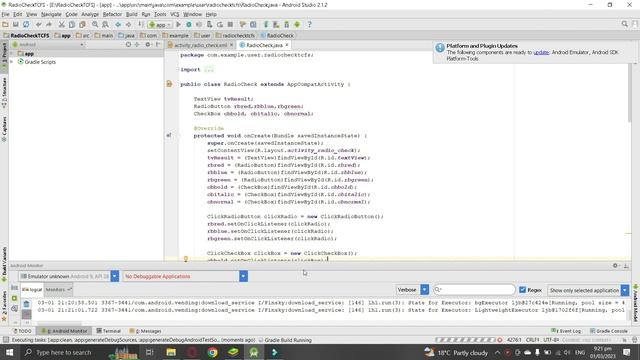Click the cancel Gradle build stop icon
The width and height of the screenshot is (640, 360).
click(500, 340)
